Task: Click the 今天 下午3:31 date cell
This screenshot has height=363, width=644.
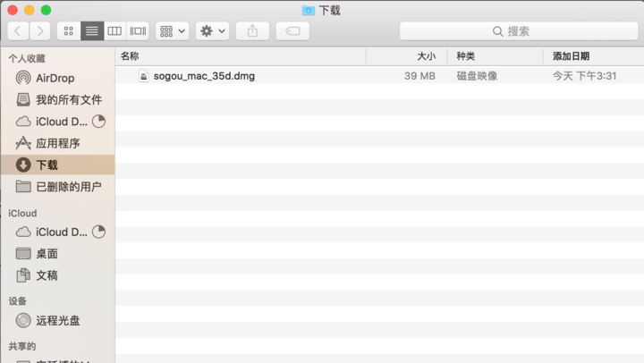Action: (x=584, y=76)
